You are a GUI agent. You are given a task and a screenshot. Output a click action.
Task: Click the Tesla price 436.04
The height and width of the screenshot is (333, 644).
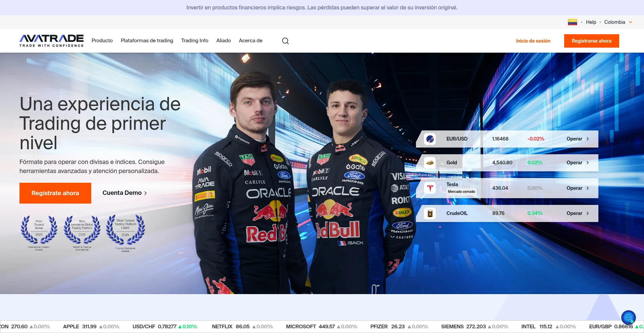(x=500, y=188)
